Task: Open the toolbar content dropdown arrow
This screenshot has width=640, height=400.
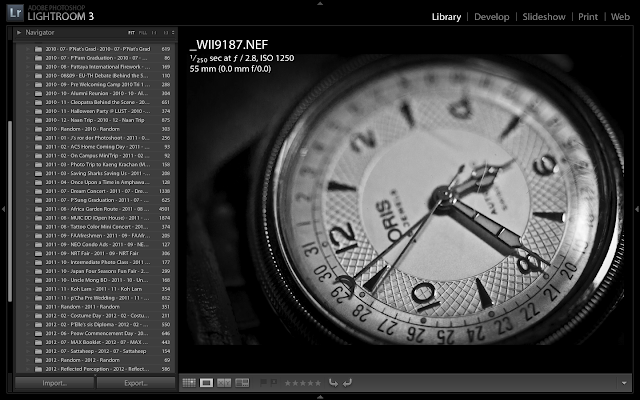Action: (x=624, y=383)
